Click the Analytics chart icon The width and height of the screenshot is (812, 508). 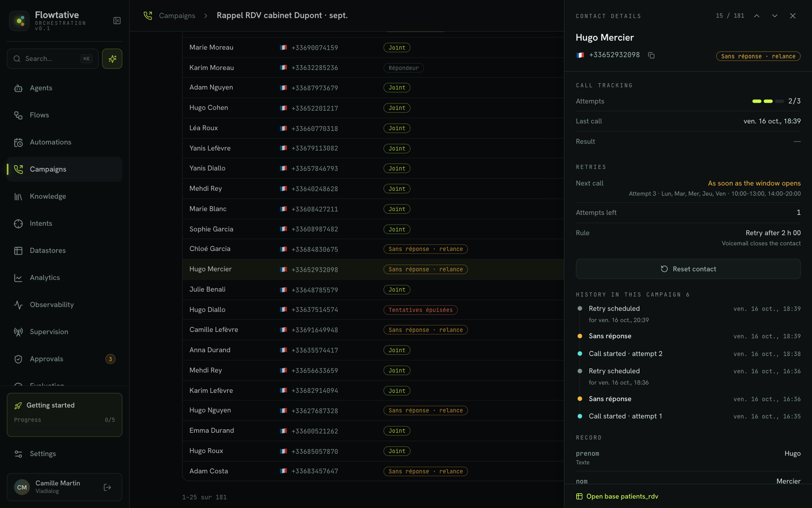tap(18, 278)
